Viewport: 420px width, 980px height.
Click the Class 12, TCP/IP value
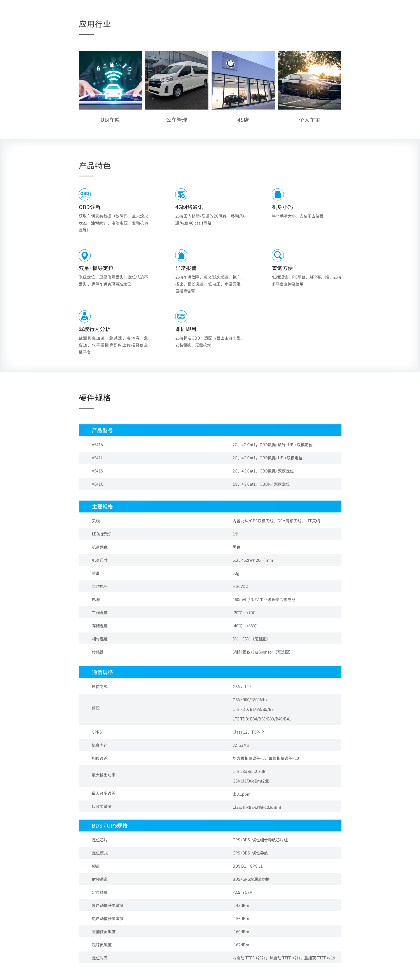click(x=248, y=732)
